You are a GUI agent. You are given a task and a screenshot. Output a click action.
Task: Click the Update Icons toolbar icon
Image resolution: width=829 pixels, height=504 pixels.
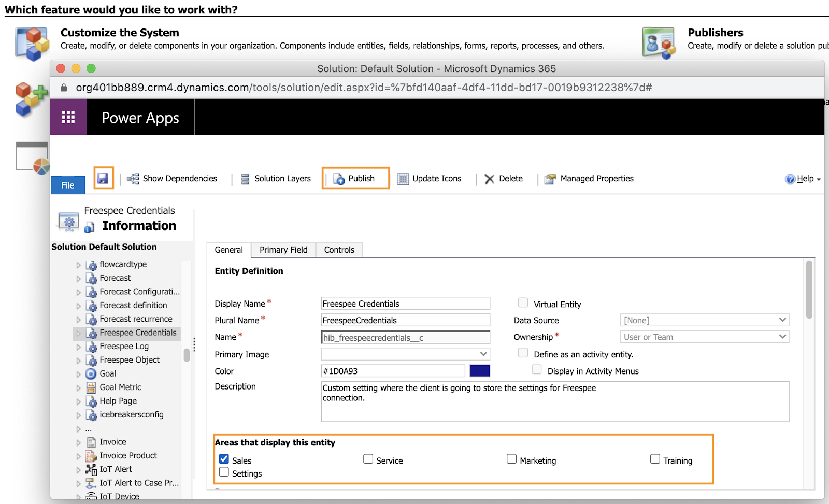403,179
